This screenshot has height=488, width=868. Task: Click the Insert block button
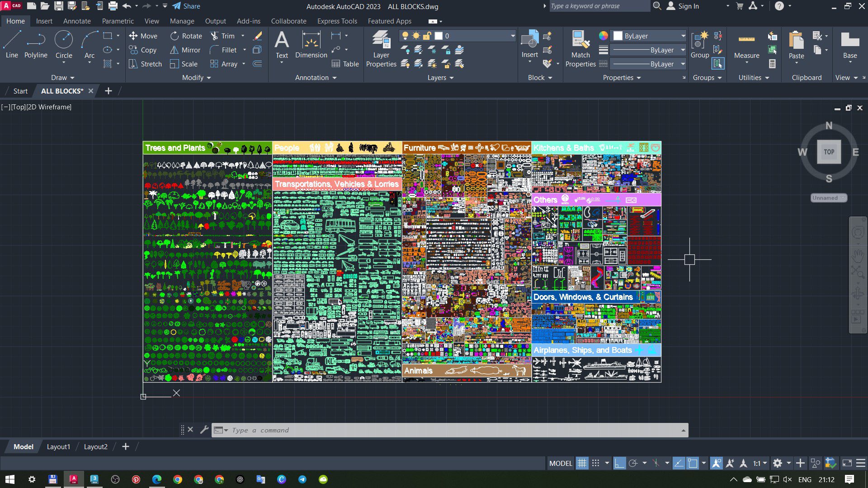point(529,44)
